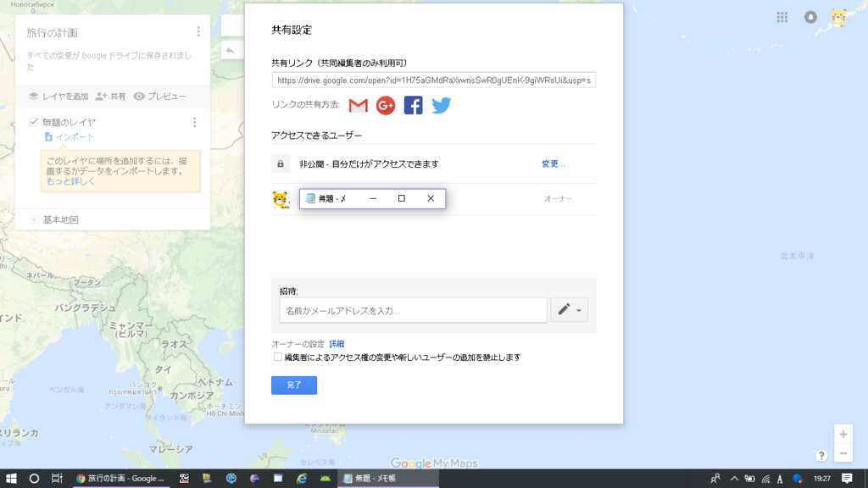Share the map via Twitter icon

[x=439, y=106]
